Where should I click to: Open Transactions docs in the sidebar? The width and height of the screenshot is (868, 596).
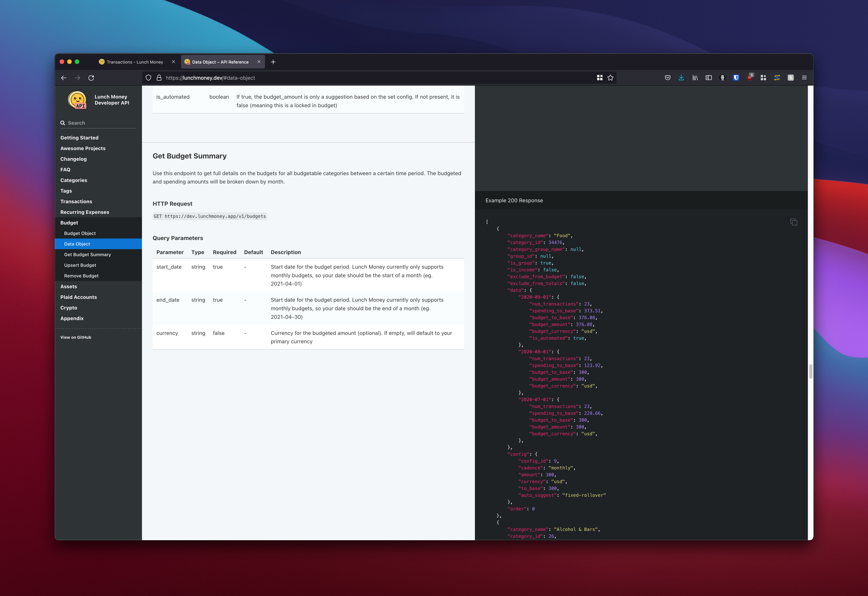pos(76,202)
